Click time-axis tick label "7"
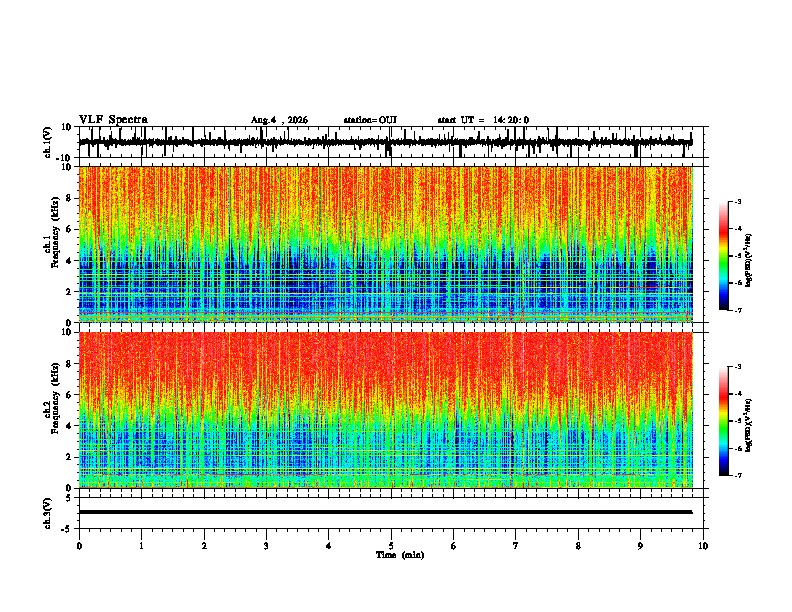792x612 pixels. (x=516, y=546)
